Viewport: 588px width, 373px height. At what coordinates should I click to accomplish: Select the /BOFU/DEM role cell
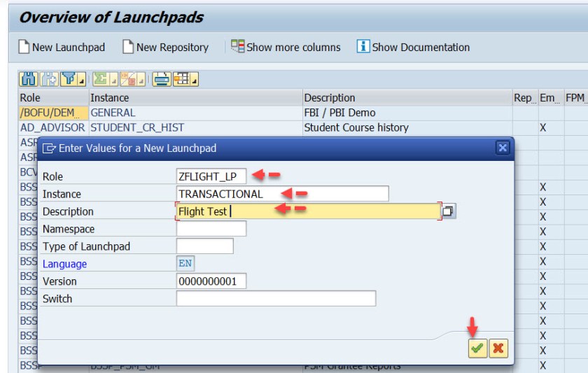pyautogui.click(x=54, y=113)
